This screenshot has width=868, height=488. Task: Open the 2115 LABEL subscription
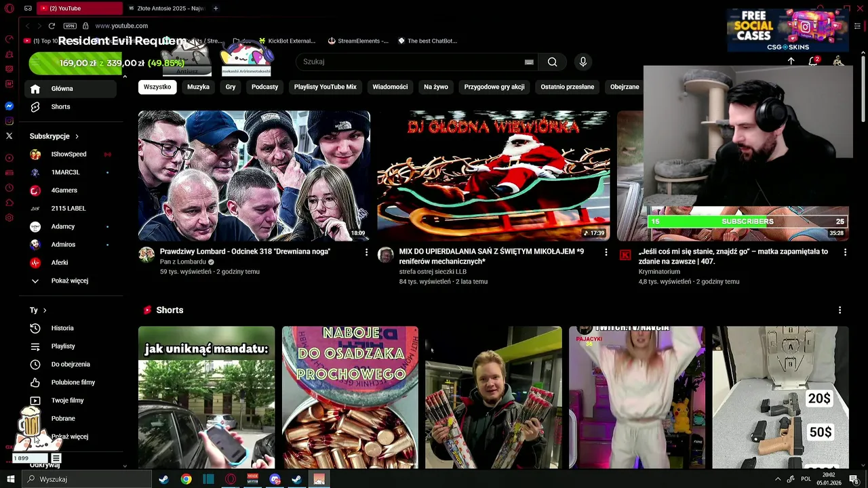tap(69, 208)
